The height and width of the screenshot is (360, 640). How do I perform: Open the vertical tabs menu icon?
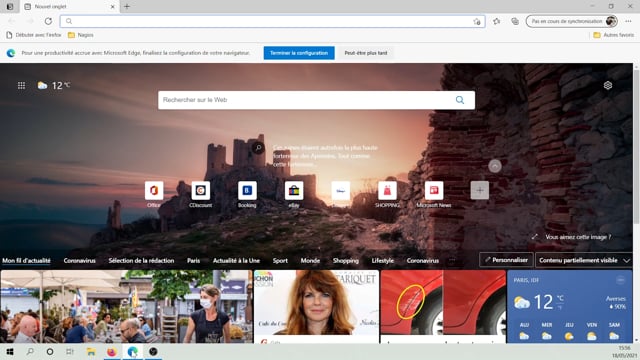[x=10, y=7]
